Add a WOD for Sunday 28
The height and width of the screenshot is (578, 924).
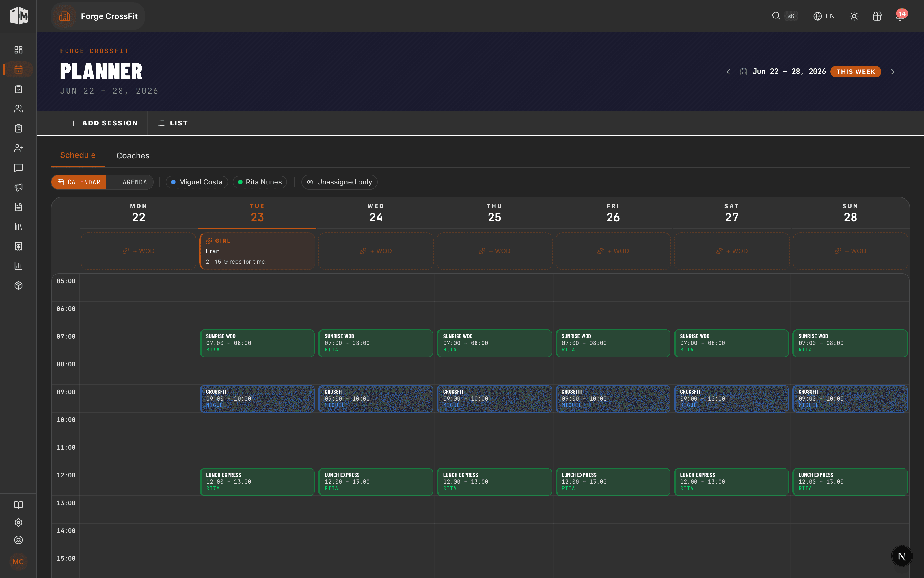click(x=850, y=251)
